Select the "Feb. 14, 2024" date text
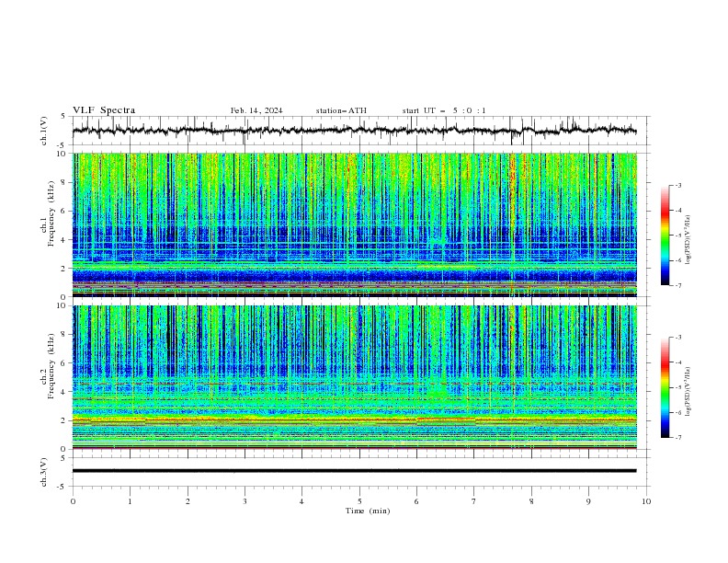The width and height of the screenshot is (728, 563). coord(256,110)
